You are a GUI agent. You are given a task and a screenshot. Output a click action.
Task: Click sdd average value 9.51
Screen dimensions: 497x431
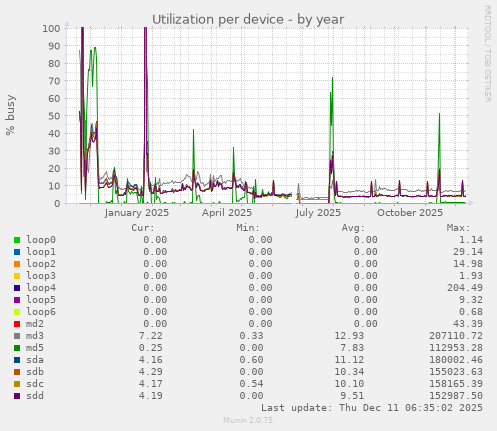(x=352, y=396)
